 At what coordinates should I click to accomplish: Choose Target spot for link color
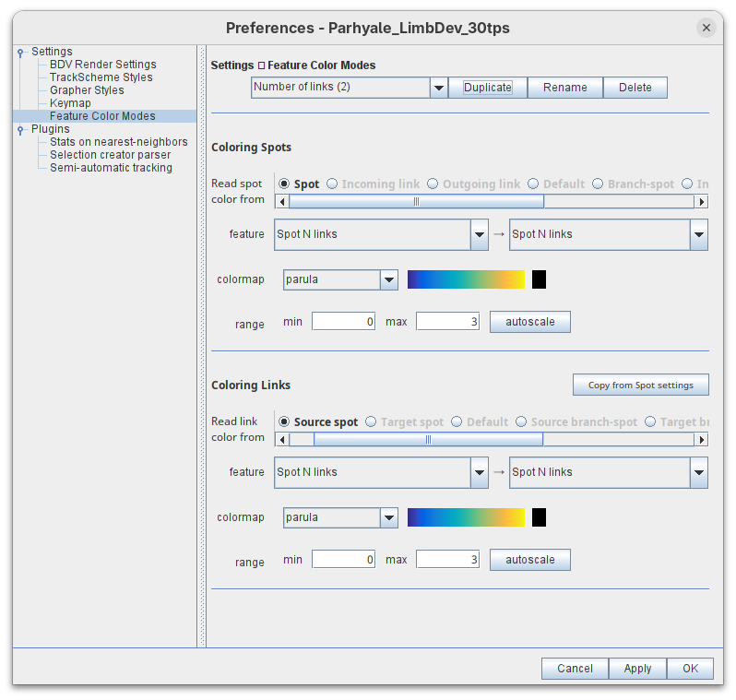(x=371, y=422)
